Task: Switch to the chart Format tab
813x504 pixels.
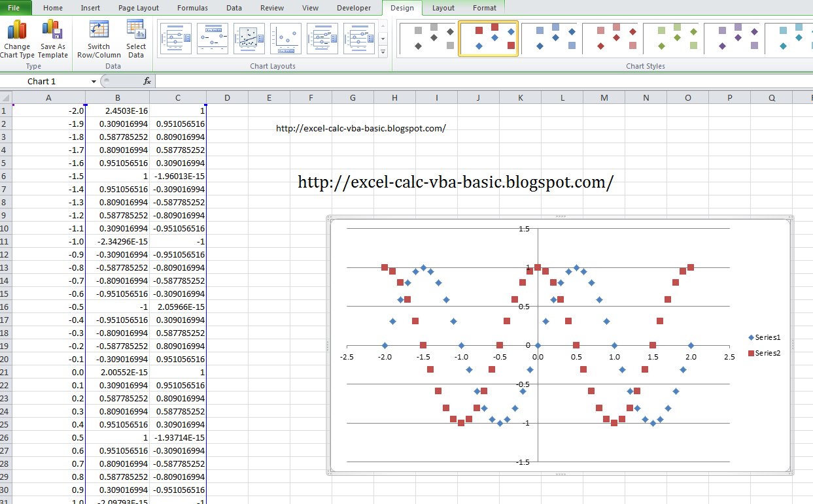Action: [485, 8]
